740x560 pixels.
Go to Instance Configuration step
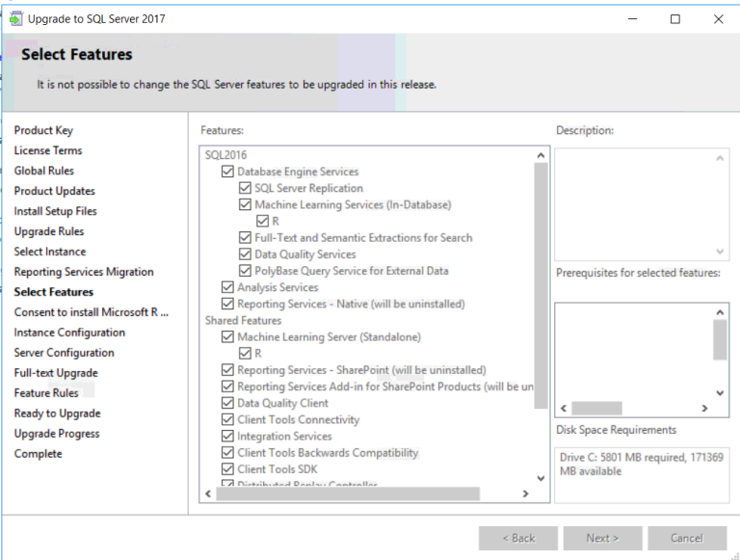pyautogui.click(x=69, y=333)
